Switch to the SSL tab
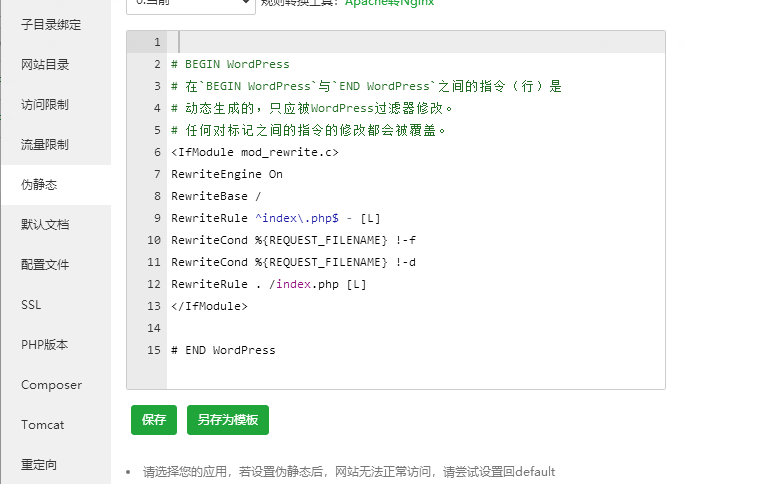Screen dimensions: 764x484 point(31,305)
